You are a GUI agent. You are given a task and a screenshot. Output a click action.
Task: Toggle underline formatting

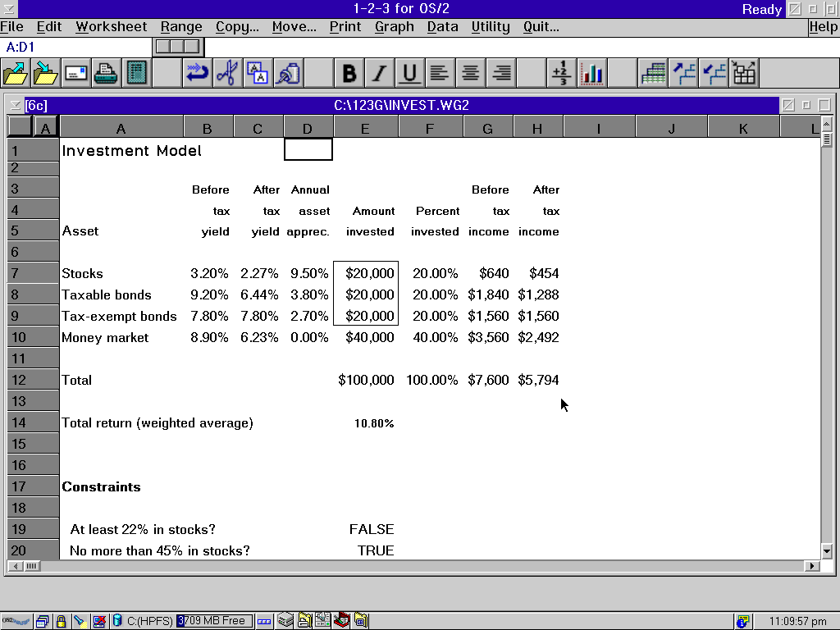click(409, 74)
